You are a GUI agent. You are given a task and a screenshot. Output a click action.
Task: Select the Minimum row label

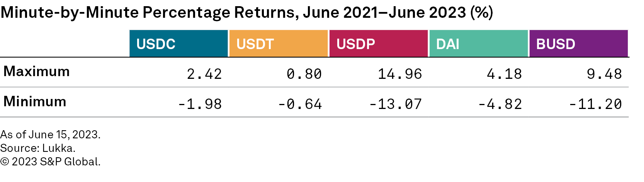(35, 102)
